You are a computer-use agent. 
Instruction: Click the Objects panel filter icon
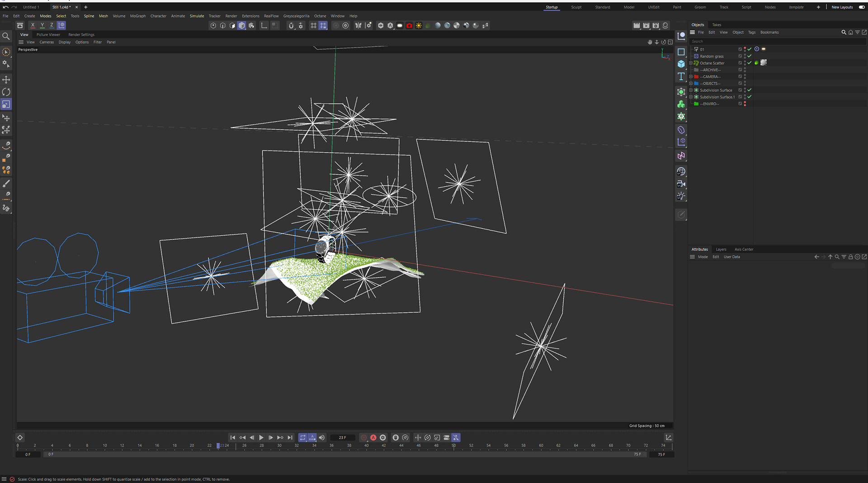click(857, 33)
